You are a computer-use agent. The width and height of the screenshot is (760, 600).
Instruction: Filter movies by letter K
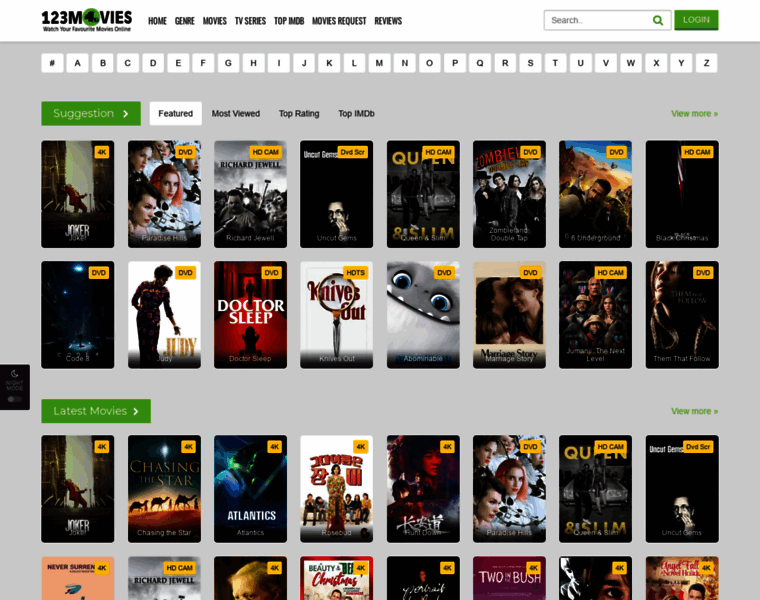(x=329, y=63)
